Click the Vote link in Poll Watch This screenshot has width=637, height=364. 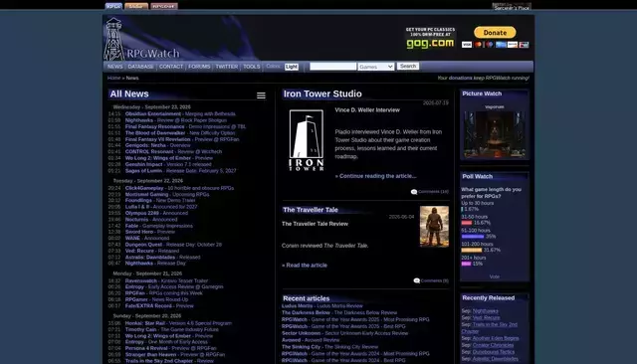495,276
